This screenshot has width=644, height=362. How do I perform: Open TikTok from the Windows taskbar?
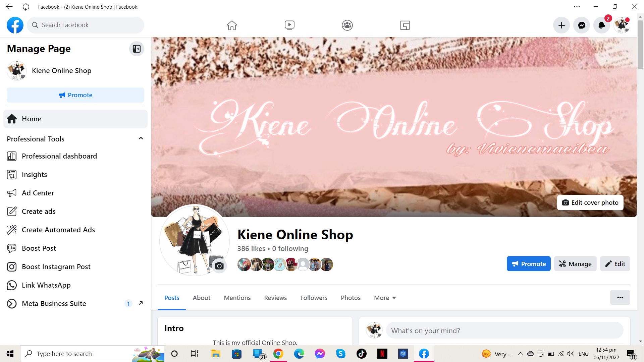pos(361,354)
